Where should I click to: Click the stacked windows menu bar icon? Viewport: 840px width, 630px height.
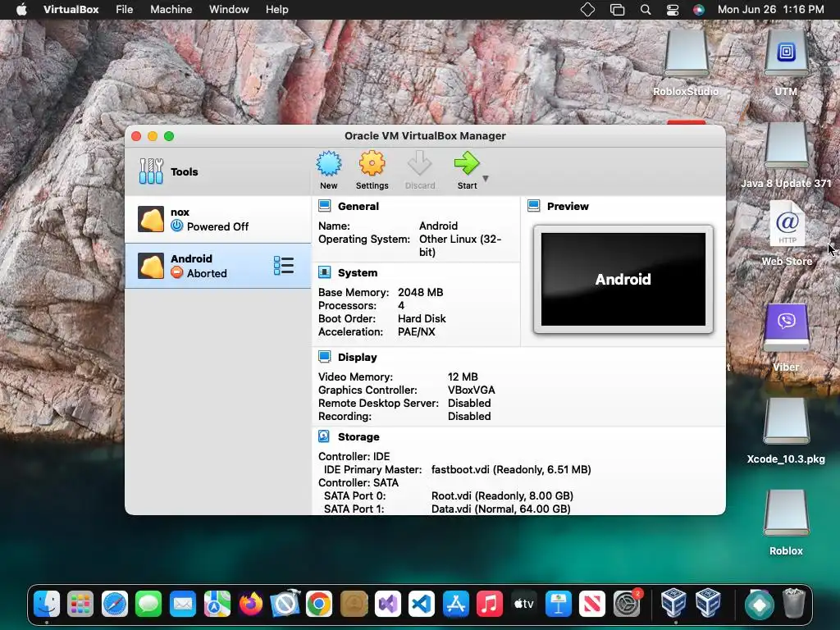pyautogui.click(x=617, y=10)
